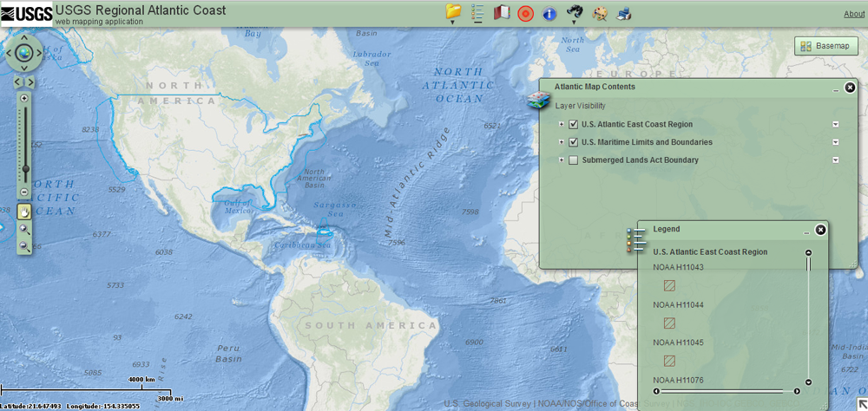This screenshot has width=868, height=411.
Task: Click the Legend vertical scrollbar up arrow
Action: point(808,252)
